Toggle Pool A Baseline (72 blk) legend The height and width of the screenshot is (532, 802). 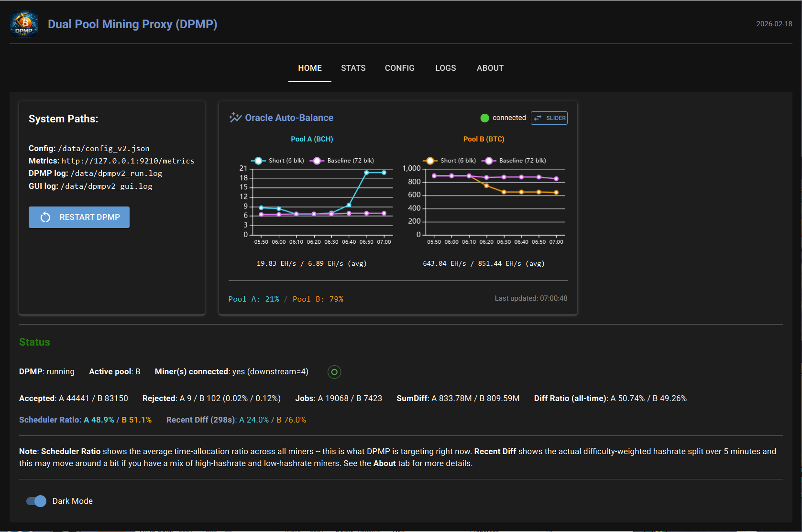(x=342, y=161)
